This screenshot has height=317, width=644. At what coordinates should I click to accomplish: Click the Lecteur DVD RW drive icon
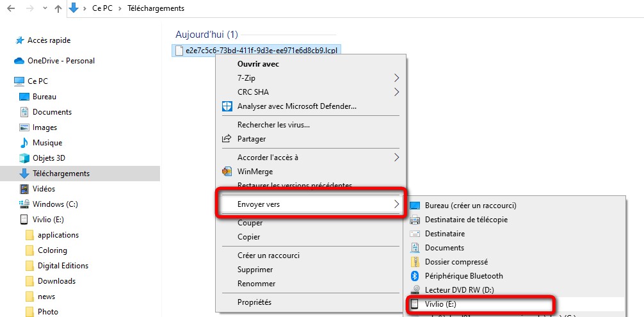(x=414, y=290)
